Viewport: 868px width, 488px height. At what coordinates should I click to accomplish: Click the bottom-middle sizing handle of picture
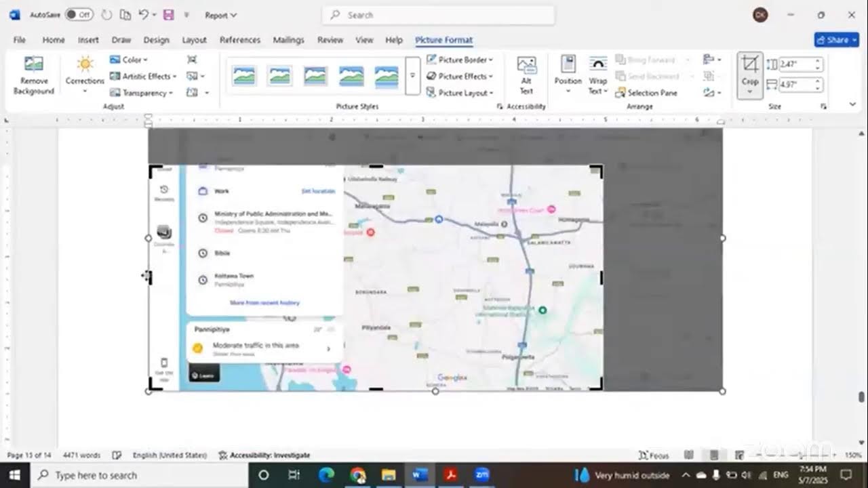(x=435, y=391)
